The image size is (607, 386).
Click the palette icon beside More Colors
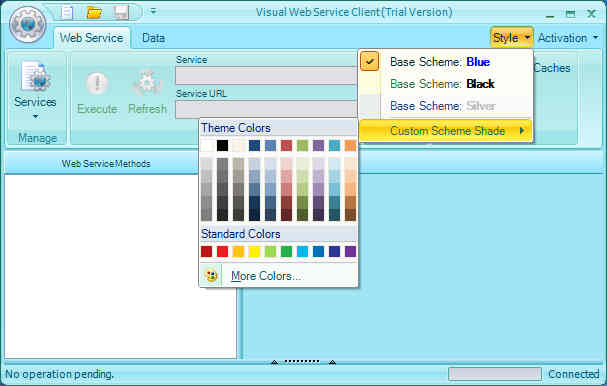click(211, 276)
